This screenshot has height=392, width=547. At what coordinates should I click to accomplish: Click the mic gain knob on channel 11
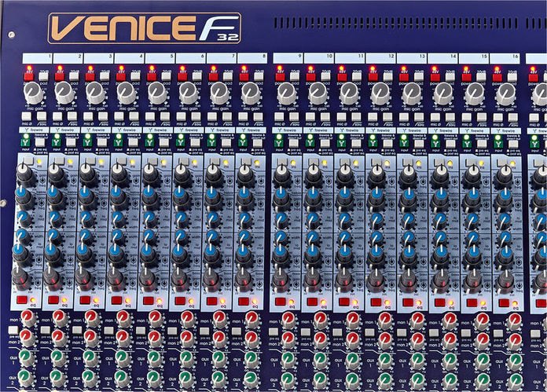point(349,93)
